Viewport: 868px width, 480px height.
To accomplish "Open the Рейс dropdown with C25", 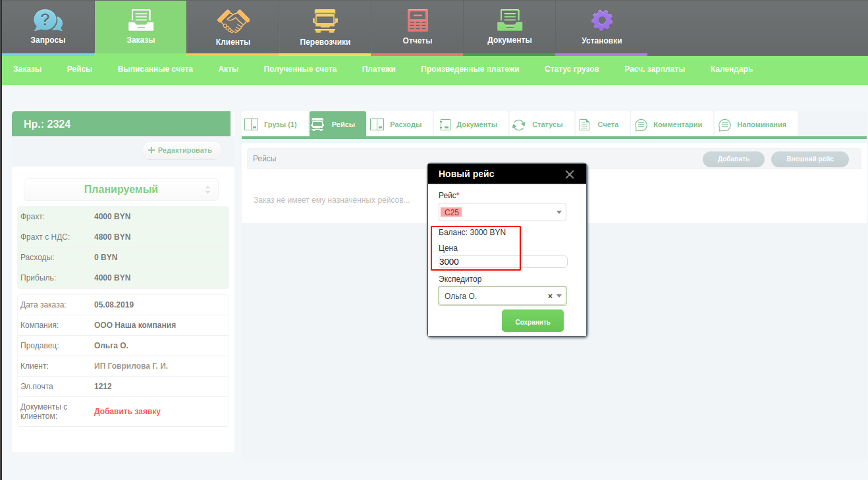I will click(x=502, y=212).
